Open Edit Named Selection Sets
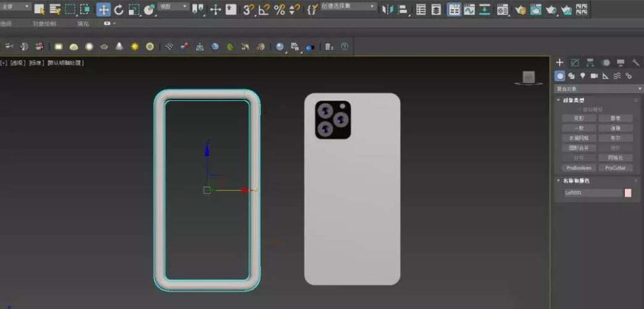The height and width of the screenshot is (309, 644). [x=312, y=9]
